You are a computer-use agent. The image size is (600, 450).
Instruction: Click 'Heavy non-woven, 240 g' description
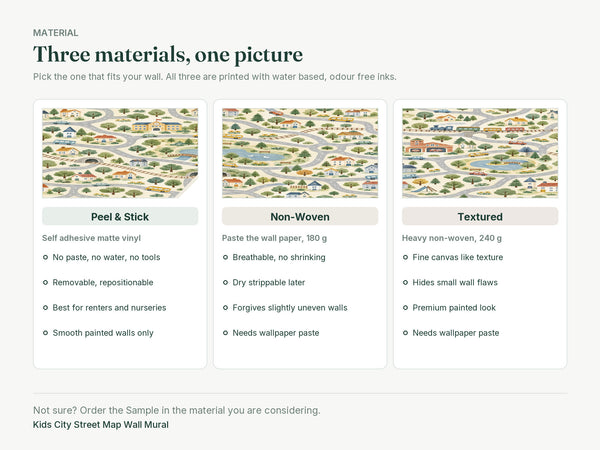pyautogui.click(x=452, y=238)
